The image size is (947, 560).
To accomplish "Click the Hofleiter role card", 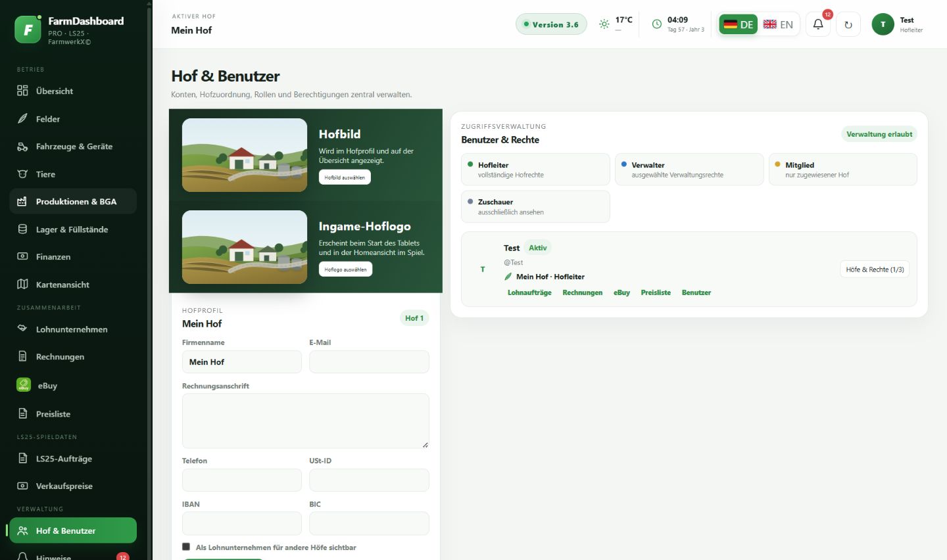I will point(535,170).
